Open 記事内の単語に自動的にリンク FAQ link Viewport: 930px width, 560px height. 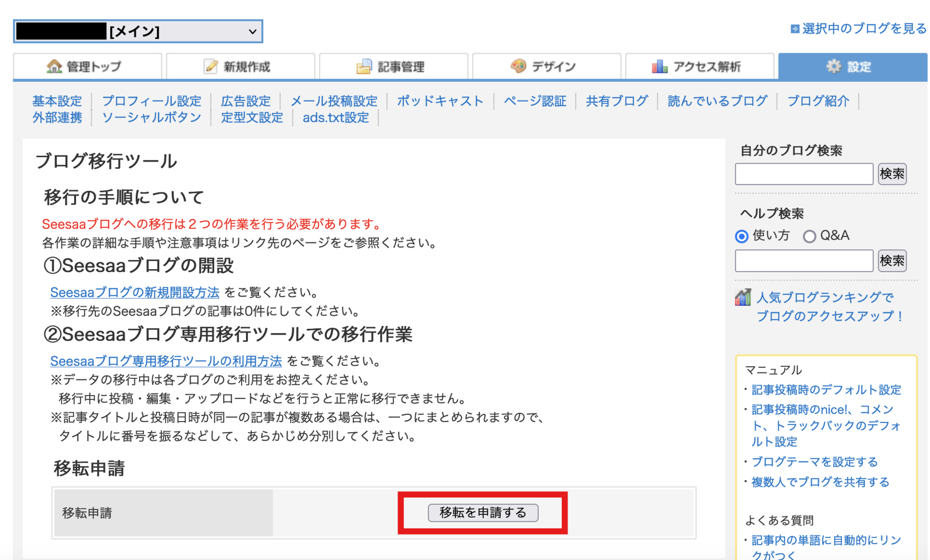pos(826,547)
